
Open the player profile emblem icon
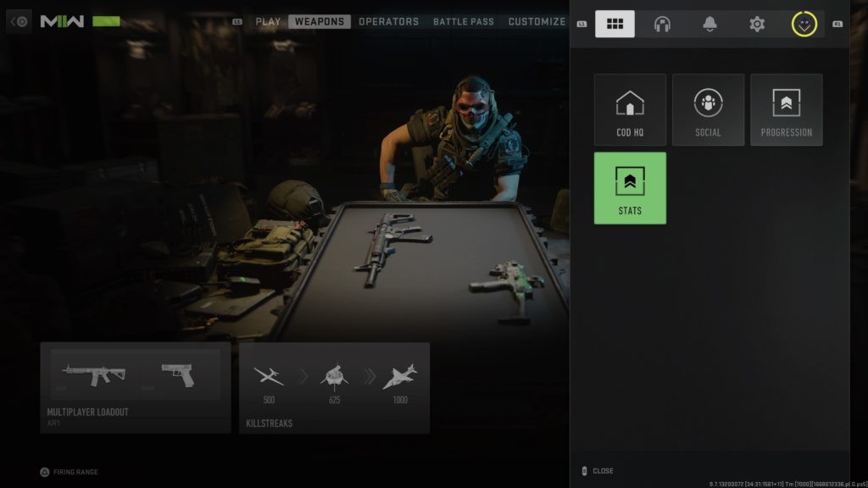(x=804, y=24)
